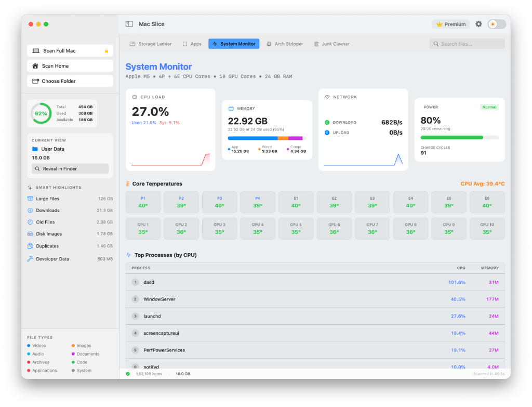Select the dasd process row
Screen dimensions: 532x407
pos(315,282)
